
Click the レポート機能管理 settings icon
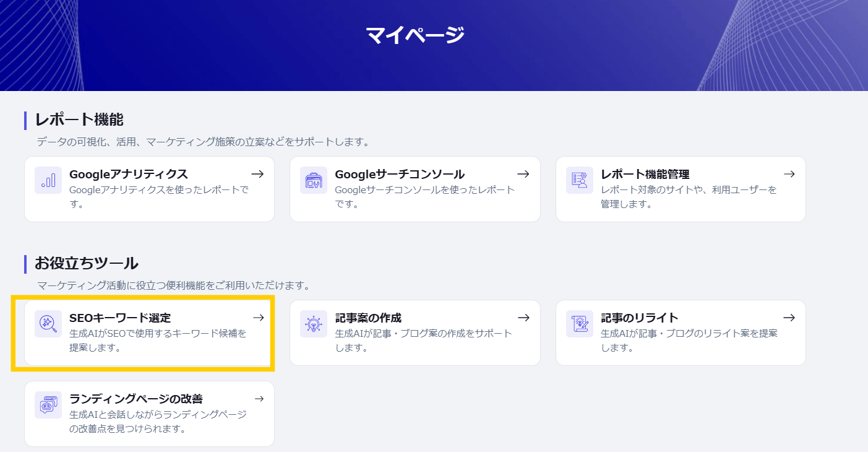[579, 180]
